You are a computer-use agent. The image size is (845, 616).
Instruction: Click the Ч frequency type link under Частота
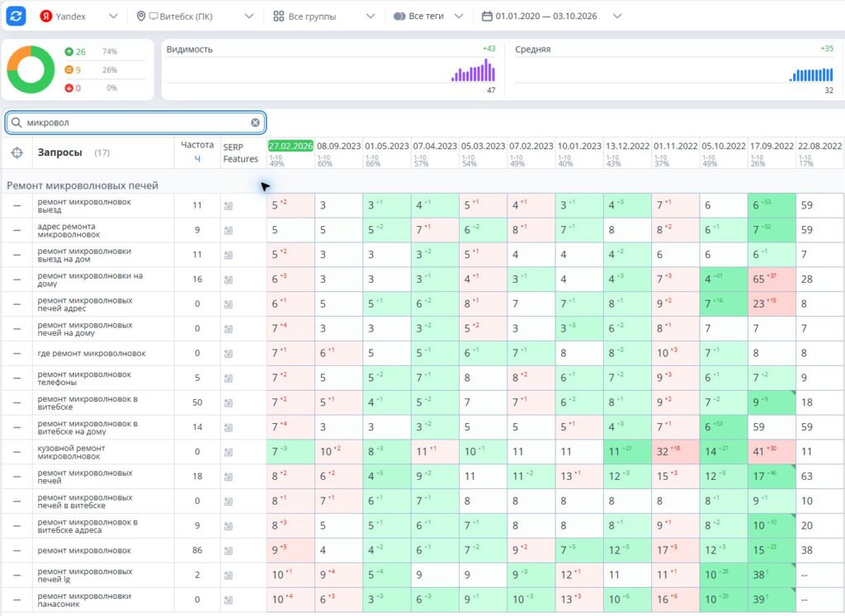(x=197, y=159)
